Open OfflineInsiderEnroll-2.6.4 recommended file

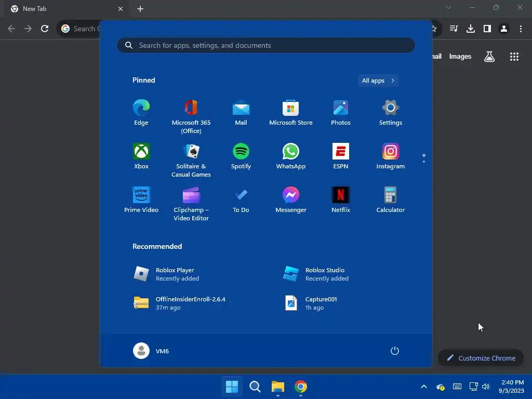179,303
